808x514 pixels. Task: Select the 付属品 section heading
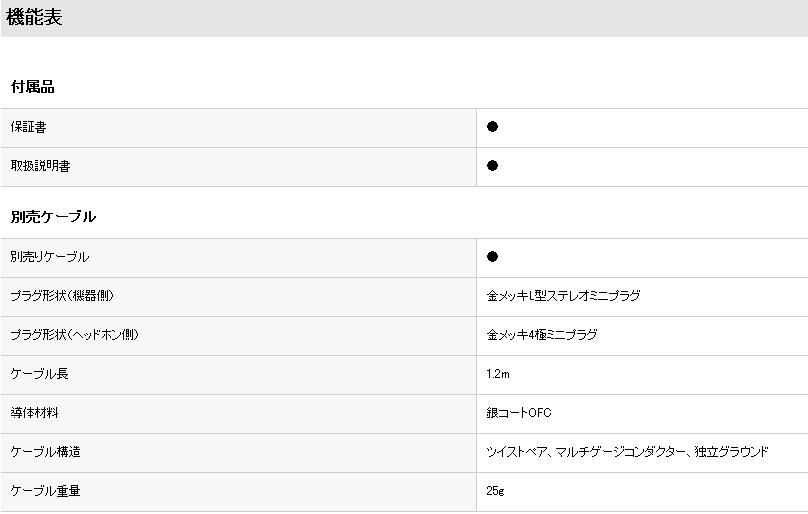pyautogui.click(x=32, y=87)
